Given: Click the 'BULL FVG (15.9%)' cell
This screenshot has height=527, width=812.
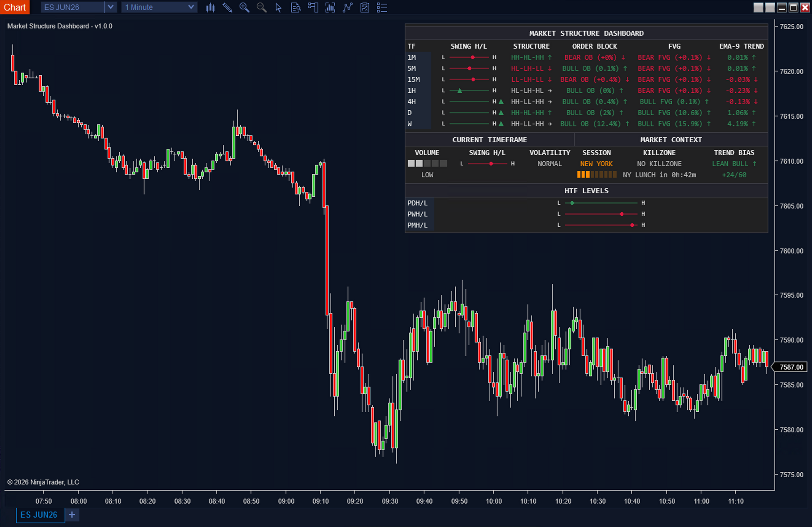Looking at the screenshot, I should 674,124.
